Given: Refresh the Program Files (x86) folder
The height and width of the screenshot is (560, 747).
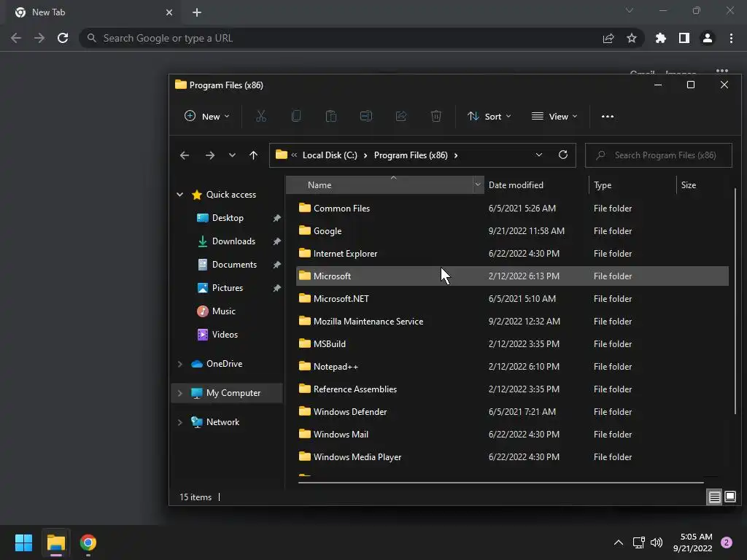Looking at the screenshot, I should [562, 155].
